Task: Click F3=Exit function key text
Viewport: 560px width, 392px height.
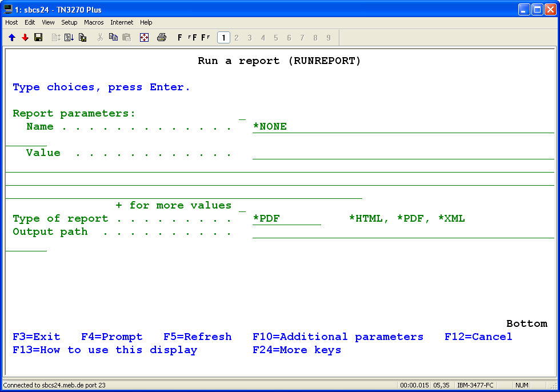Action: click(36, 337)
